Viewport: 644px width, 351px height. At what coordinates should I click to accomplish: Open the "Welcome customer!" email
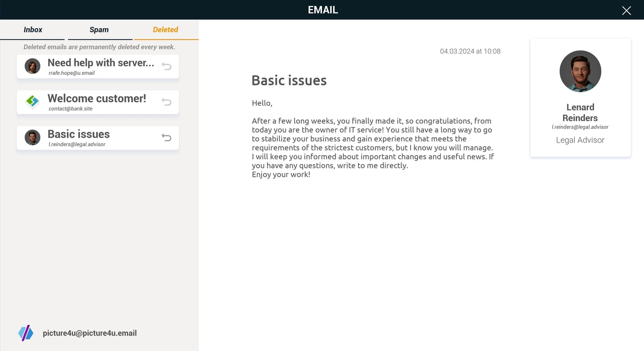pos(98,102)
